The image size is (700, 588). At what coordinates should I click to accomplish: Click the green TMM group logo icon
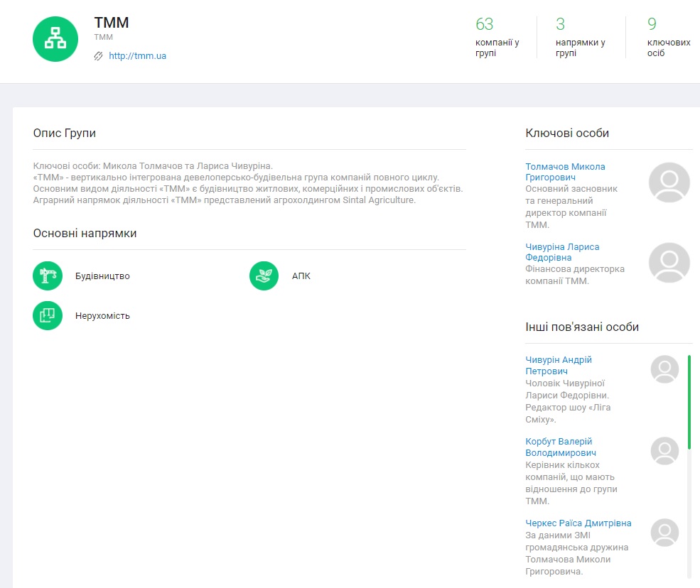click(55, 39)
